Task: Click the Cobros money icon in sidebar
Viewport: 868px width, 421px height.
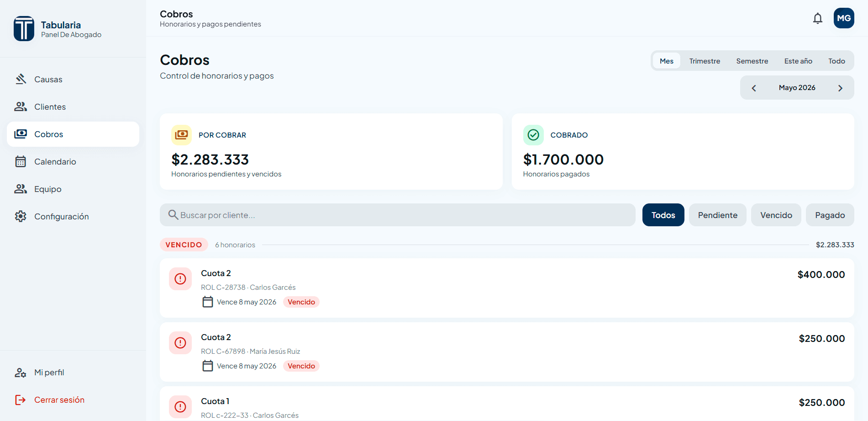Action: click(x=21, y=134)
